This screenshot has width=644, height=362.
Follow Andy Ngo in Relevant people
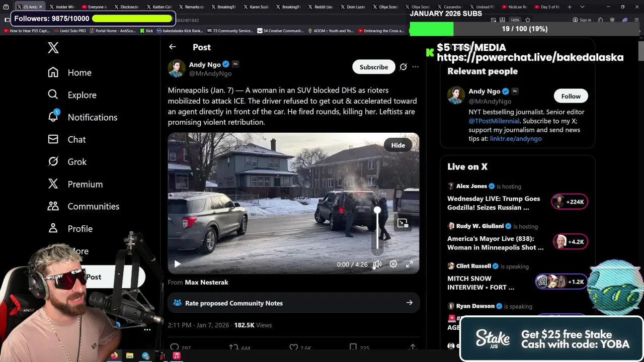pyautogui.click(x=571, y=96)
